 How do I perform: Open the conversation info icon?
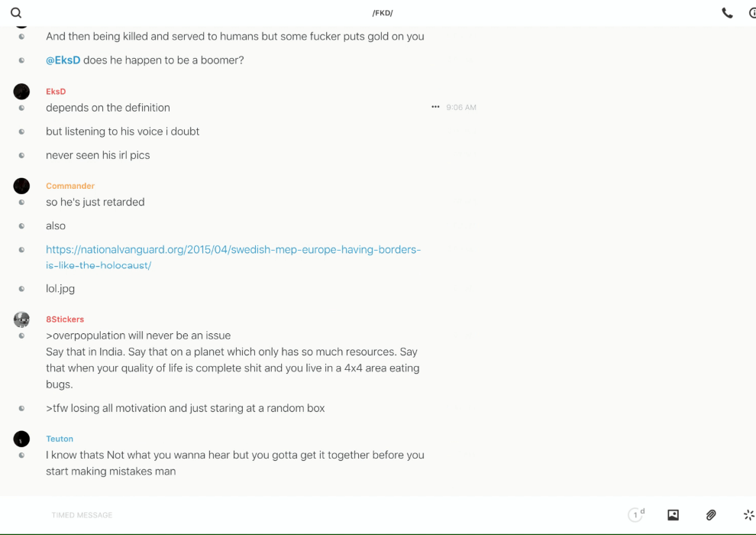tap(752, 13)
